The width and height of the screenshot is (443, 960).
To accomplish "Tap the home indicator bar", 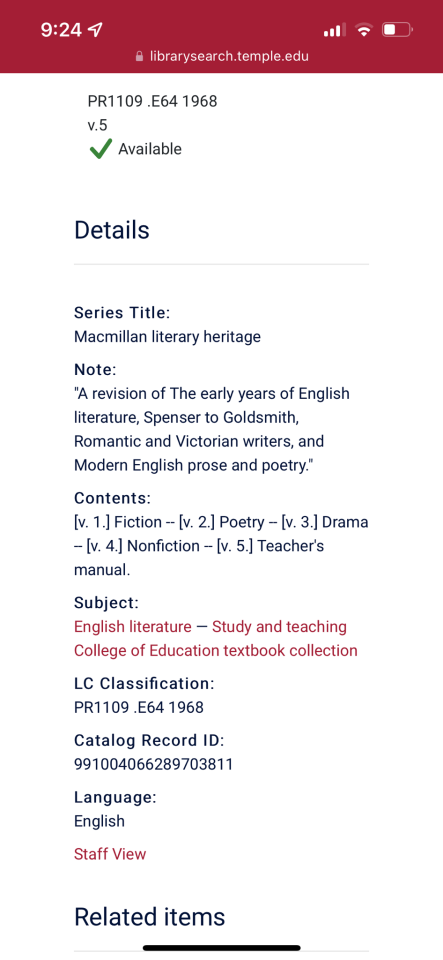I will coord(222,948).
